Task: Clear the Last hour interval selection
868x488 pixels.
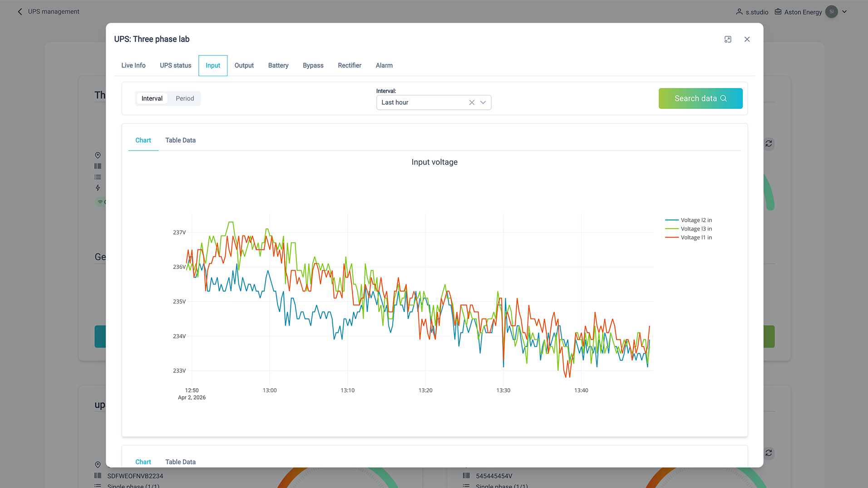Action: click(x=472, y=102)
